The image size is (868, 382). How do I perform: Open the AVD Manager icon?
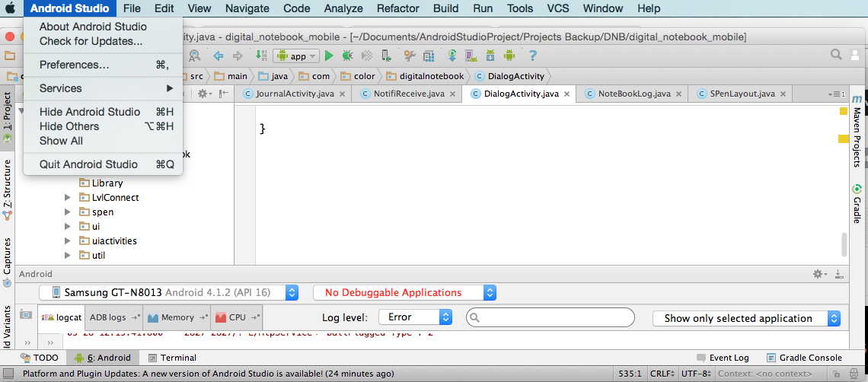click(x=471, y=56)
